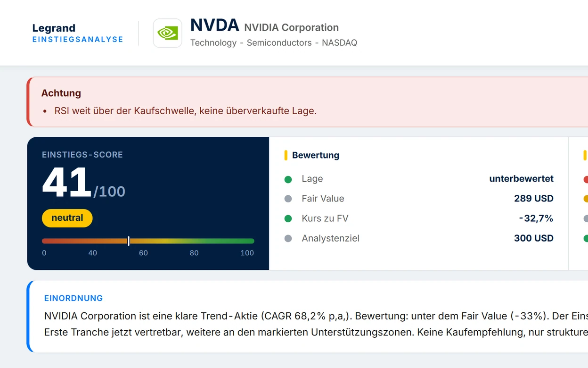Click the /100 score denominator
The width and height of the screenshot is (588, 368).
click(x=109, y=192)
